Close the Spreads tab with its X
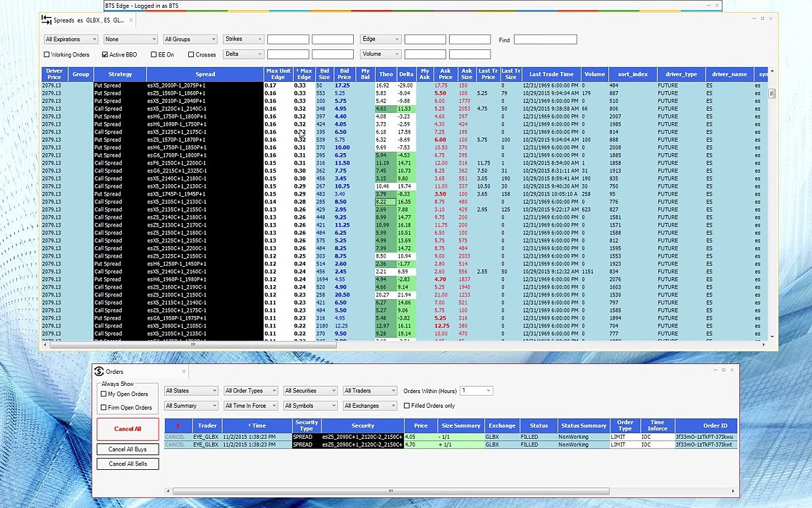The height and width of the screenshot is (508, 812). 131,20
